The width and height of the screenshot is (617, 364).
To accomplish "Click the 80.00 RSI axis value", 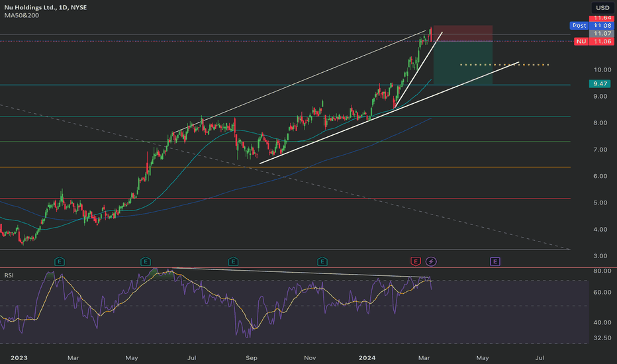I will 603,271.
